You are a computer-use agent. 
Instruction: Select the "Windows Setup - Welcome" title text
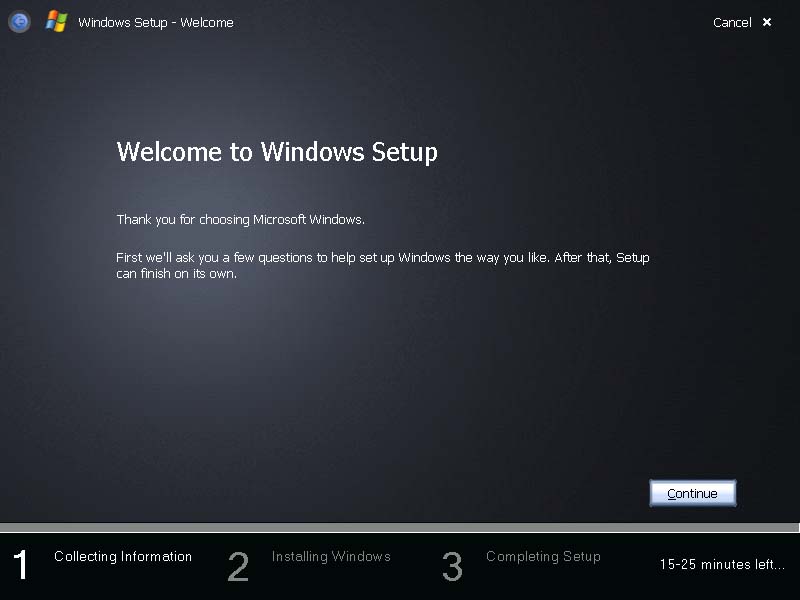tap(156, 22)
